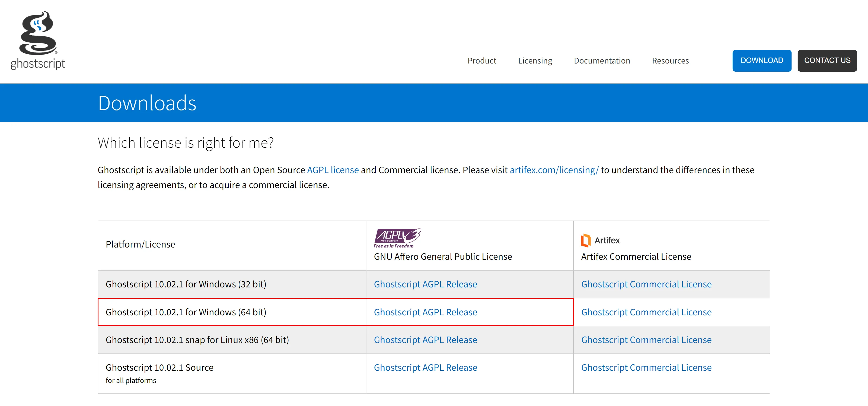Open Commercial License for Windows 32 bit
Image resolution: width=868 pixels, height=406 pixels.
(x=646, y=284)
